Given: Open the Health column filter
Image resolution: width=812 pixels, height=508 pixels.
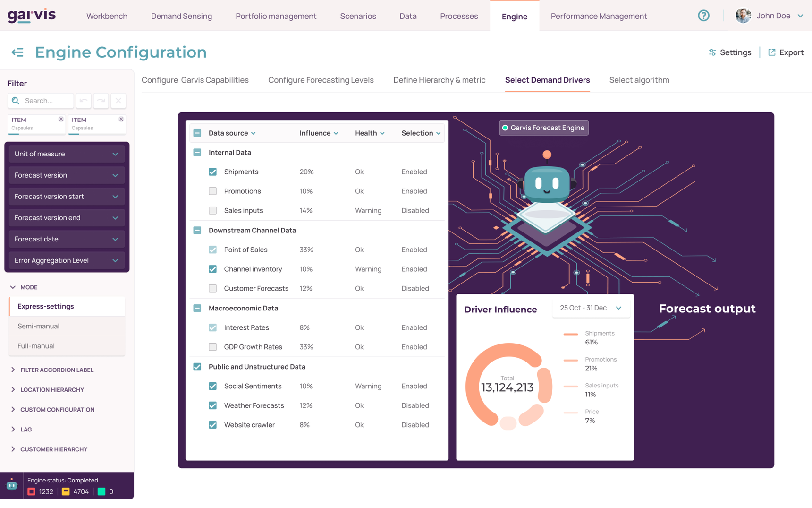Looking at the screenshot, I should [370, 133].
